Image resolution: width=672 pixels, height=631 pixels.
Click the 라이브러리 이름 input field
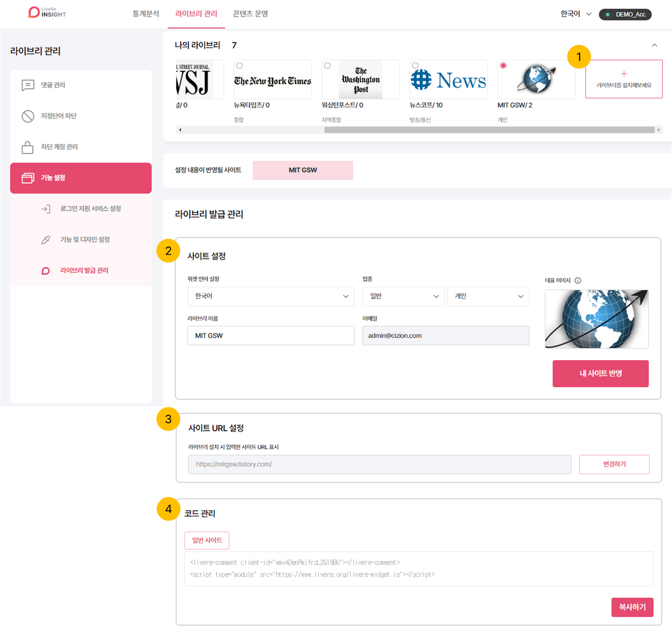(271, 335)
